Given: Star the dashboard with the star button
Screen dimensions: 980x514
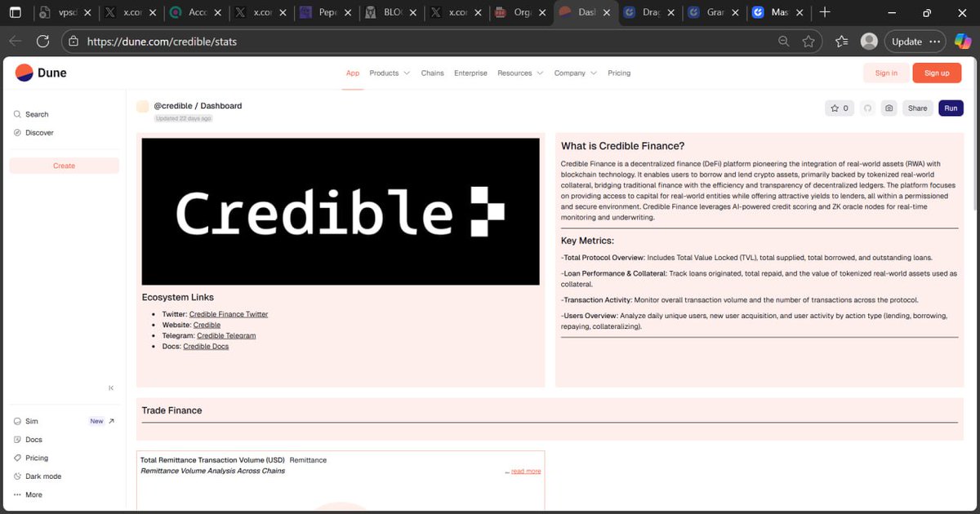Looking at the screenshot, I should [840, 108].
